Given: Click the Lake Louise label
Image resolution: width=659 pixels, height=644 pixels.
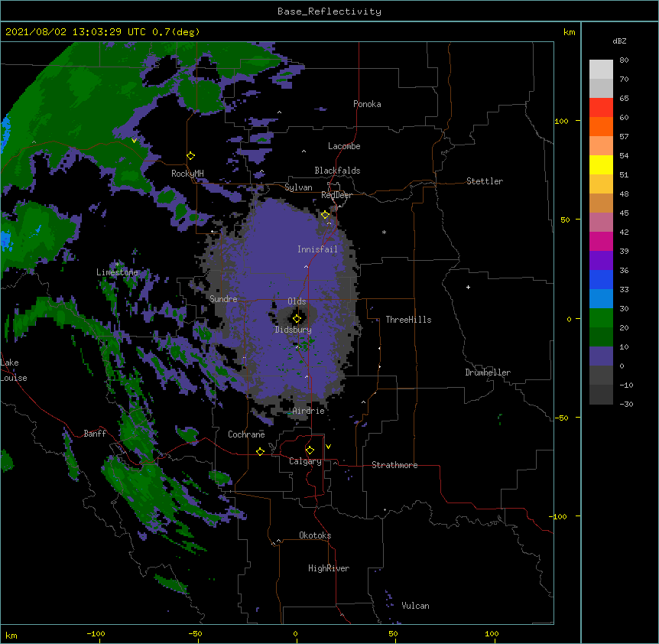Looking at the screenshot, I should 14,370.
